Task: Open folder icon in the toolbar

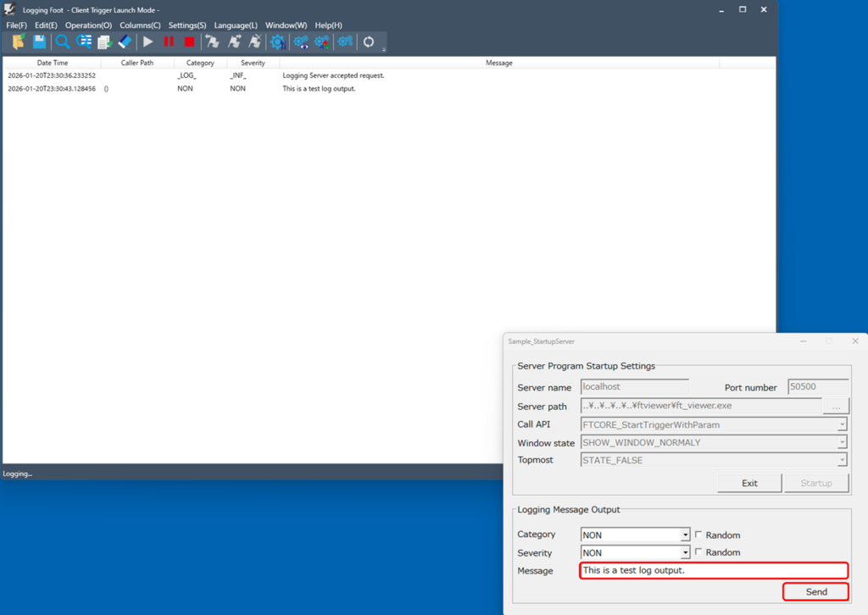Action: pos(18,42)
